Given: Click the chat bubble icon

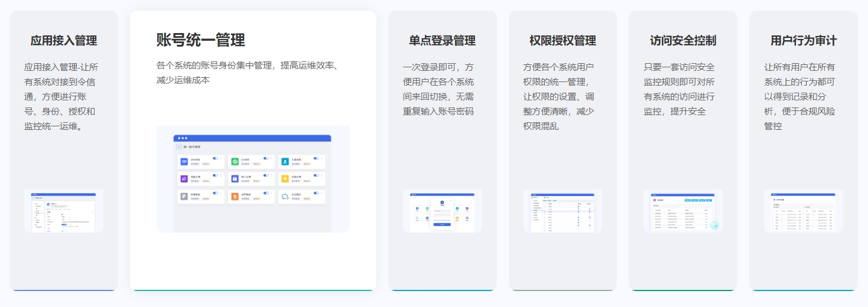Looking at the screenshot, I should 285,197.
